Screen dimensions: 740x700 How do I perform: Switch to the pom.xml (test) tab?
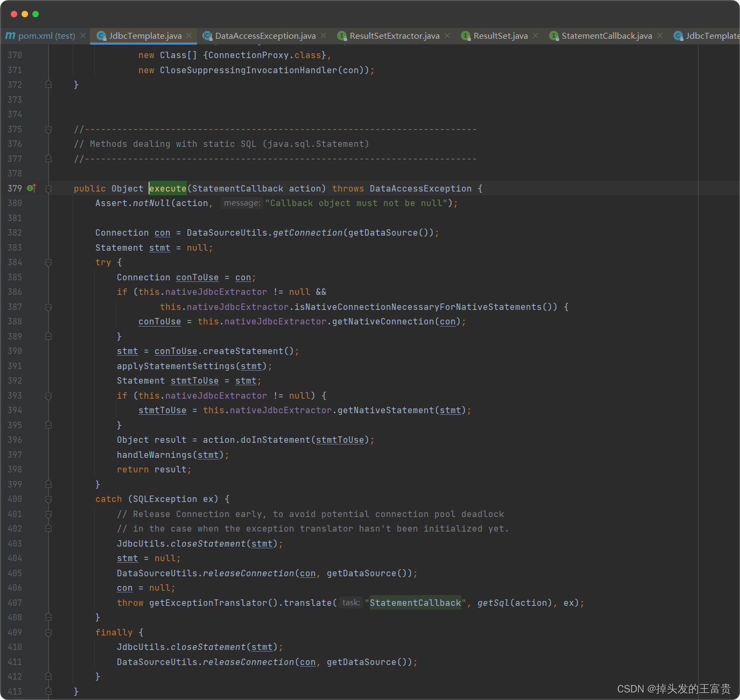pos(40,36)
